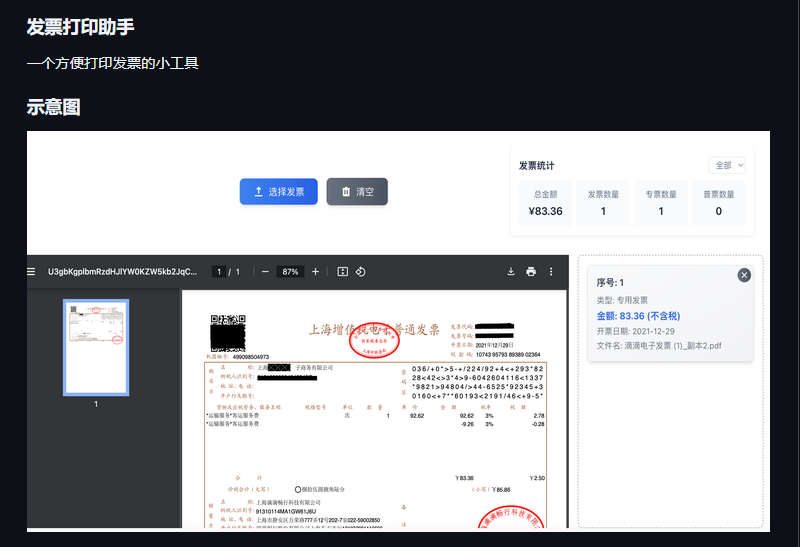The height and width of the screenshot is (547, 800).
Task: Click the 一个方便打印发票的小工具 subtitle
Action: click(112, 63)
